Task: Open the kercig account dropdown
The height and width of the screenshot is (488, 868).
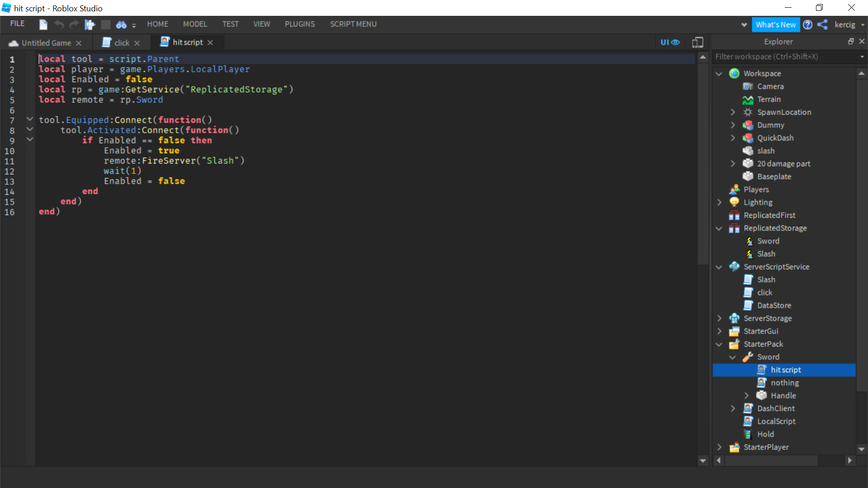Action: (x=849, y=25)
